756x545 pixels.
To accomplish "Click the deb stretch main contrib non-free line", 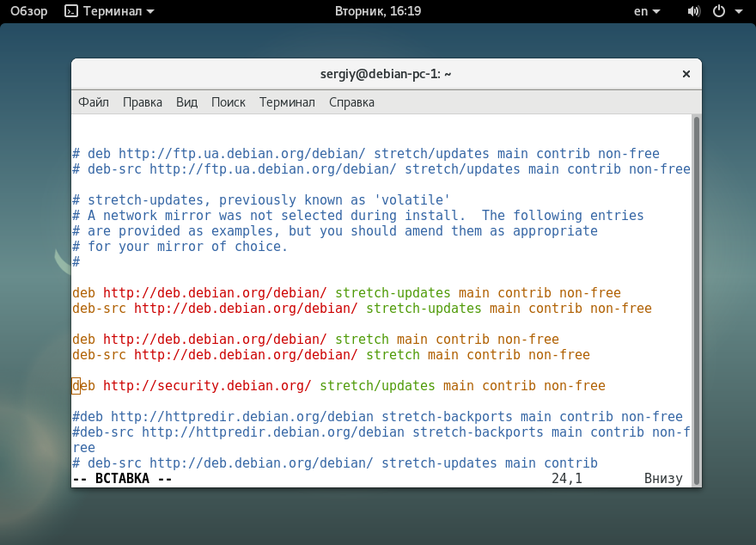I will [x=316, y=339].
